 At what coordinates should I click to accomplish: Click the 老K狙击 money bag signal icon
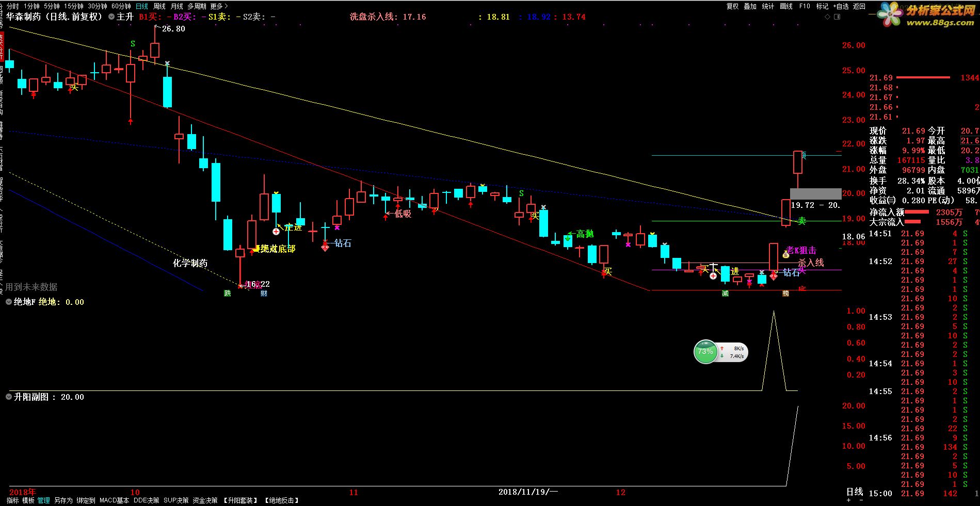(x=785, y=254)
